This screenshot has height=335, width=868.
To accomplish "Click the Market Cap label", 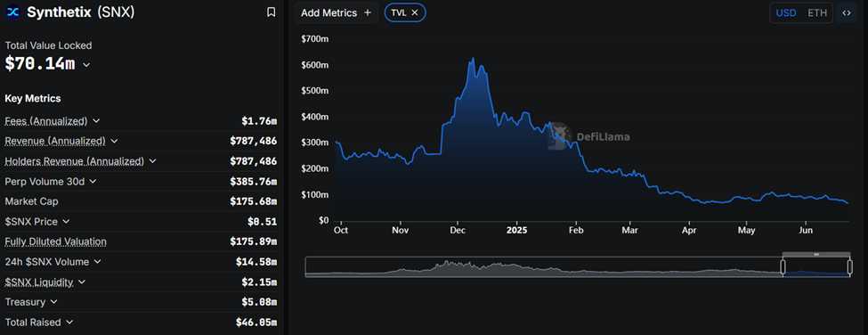I will (31, 201).
